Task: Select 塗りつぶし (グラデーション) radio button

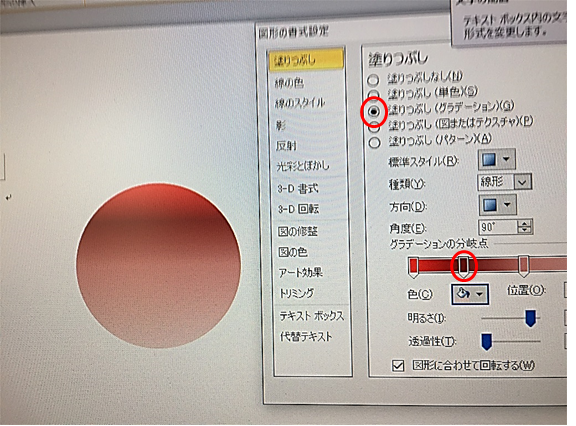Action: [x=374, y=111]
